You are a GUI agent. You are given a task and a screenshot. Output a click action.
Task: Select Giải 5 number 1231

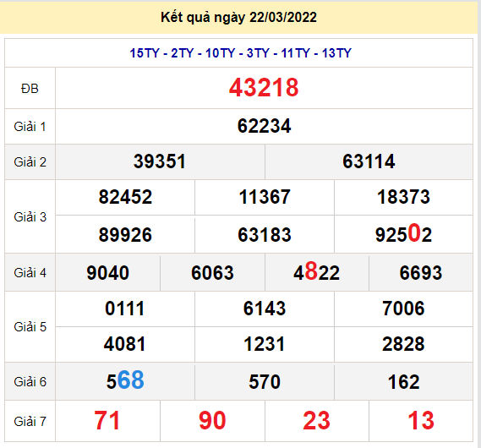(x=264, y=344)
